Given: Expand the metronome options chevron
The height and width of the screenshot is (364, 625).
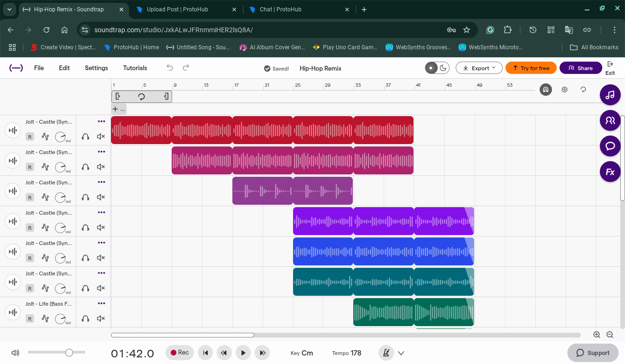Looking at the screenshot, I should (401, 353).
